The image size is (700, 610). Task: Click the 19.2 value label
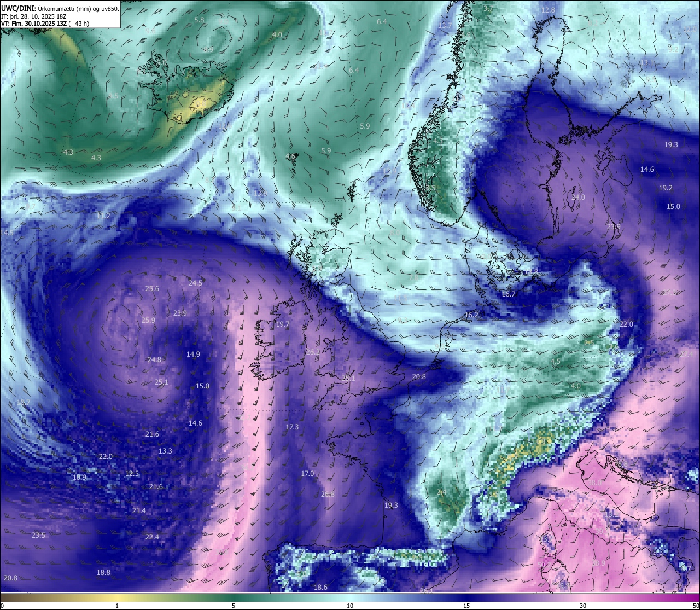pos(666,188)
